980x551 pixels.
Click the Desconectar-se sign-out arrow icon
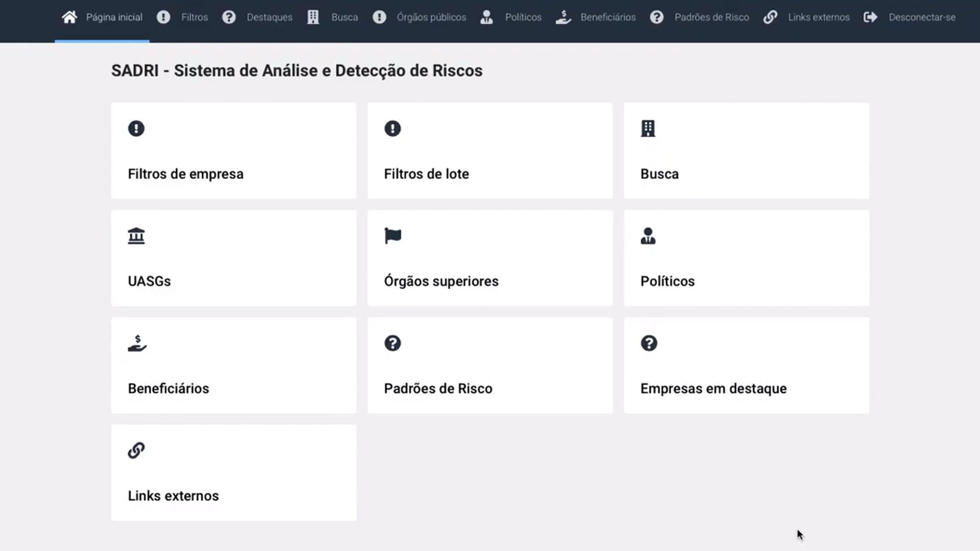click(x=870, y=17)
